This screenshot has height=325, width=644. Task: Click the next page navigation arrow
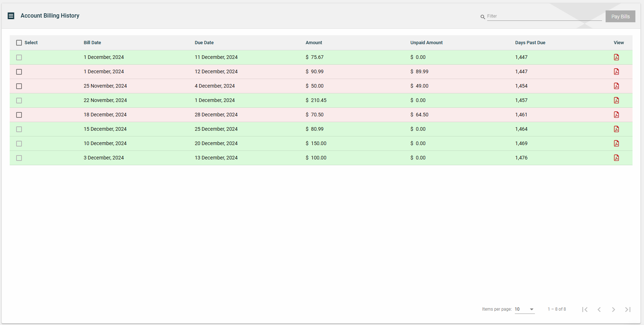point(614,309)
